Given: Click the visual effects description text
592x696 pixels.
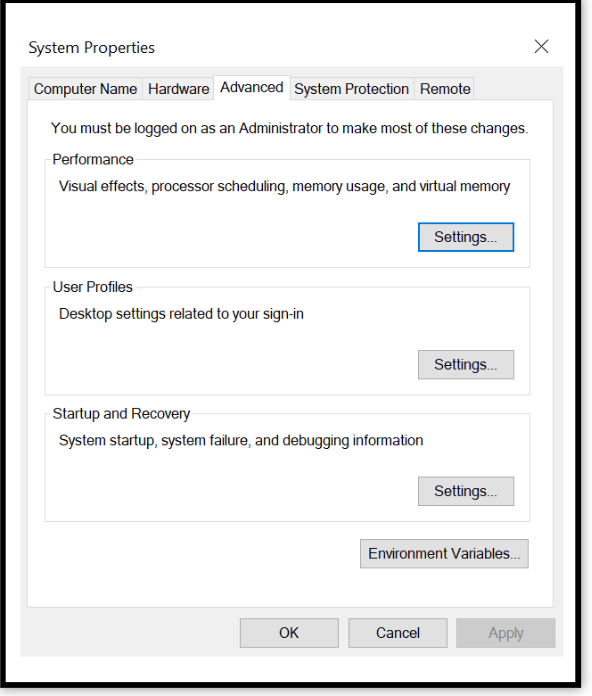Looking at the screenshot, I should [x=284, y=186].
